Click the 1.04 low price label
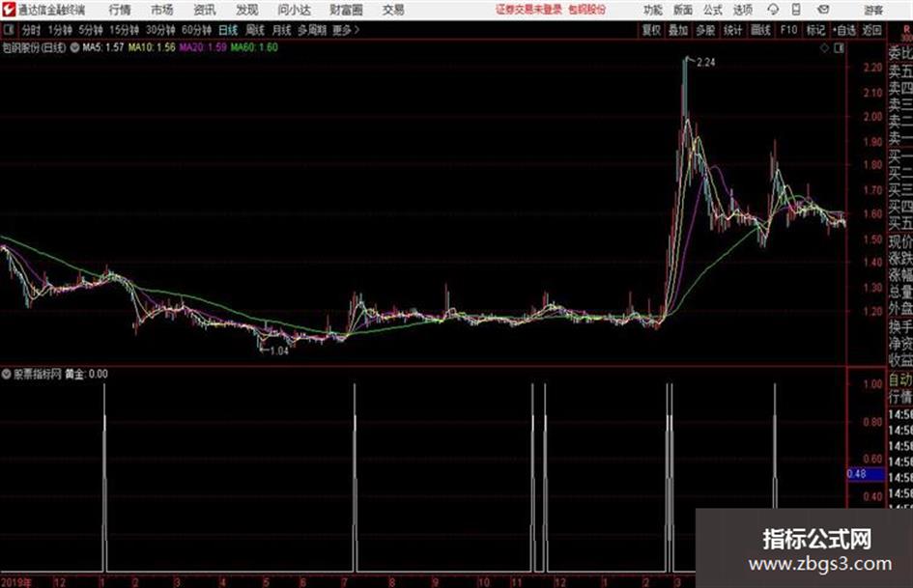The height and width of the screenshot is (588, 913). [279, 351]
